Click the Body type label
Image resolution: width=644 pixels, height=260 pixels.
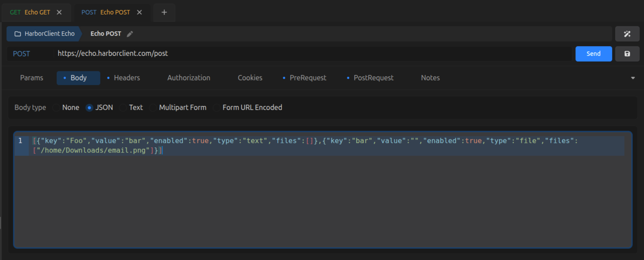30,108
